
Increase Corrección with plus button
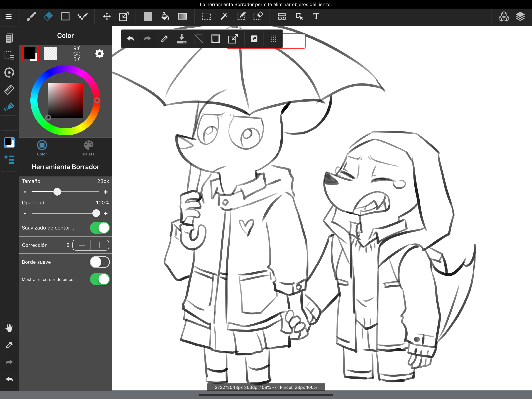(x=100, y=245)
